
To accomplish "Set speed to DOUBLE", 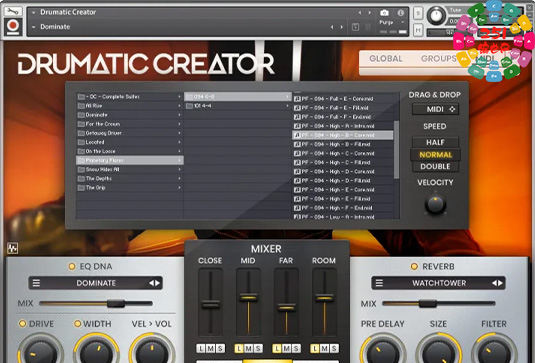I will [435, 166].
